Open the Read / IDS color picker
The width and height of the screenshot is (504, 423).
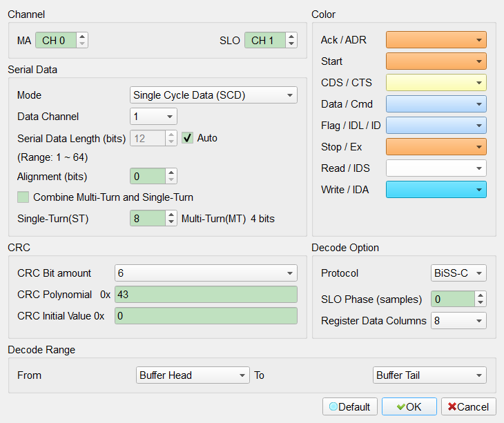click(x=436, y=168)
